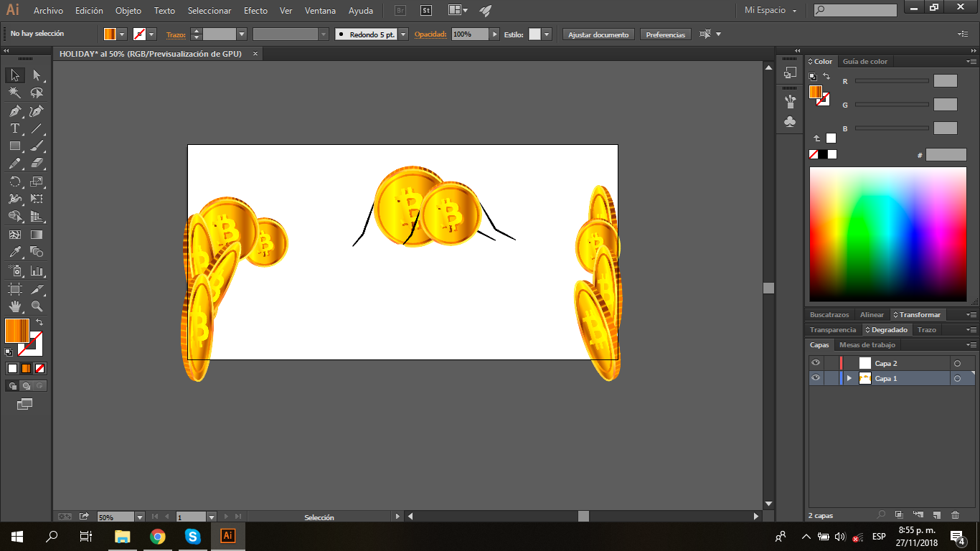Pick the Magic Wand tool

(14, 93)
